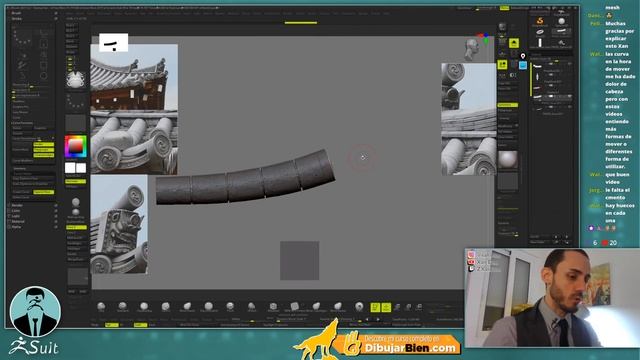
Task: Open the grey material sphere thumbnail
Action: [x=508, y=160]
